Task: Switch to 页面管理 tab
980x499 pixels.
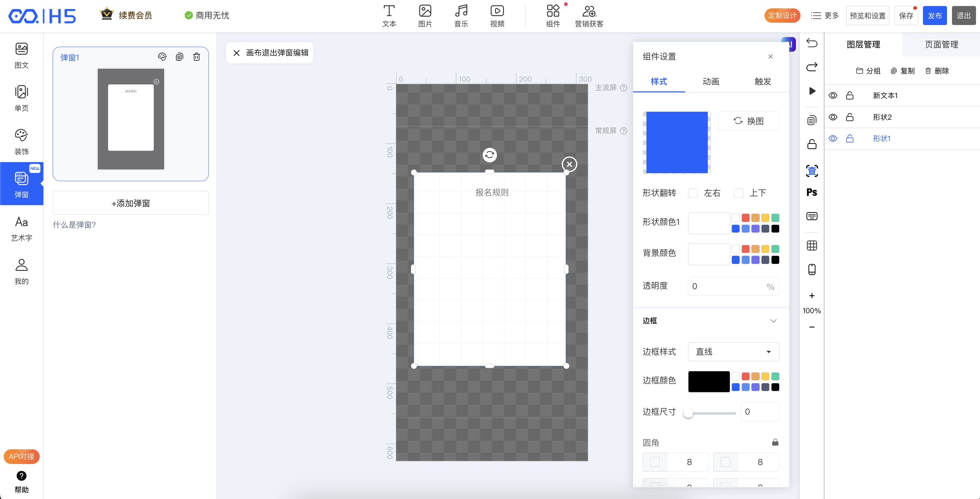Action: pyautogui.click(x=941, y=44)
